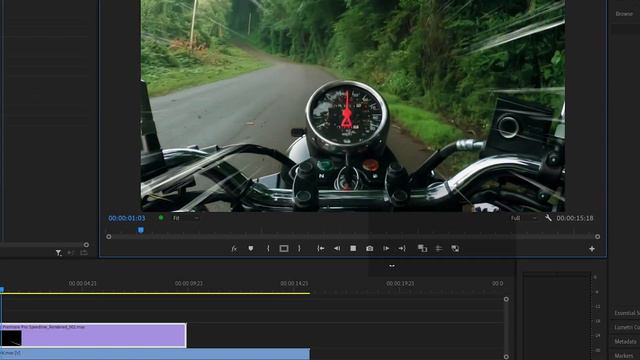640x360 pixels.
Task: Click the green dropped frame indicator
Action: point(161,218)
